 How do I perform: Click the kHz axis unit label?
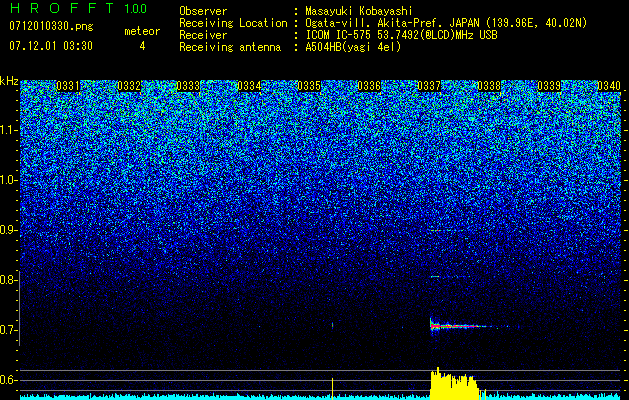click(x=9, y=81)
